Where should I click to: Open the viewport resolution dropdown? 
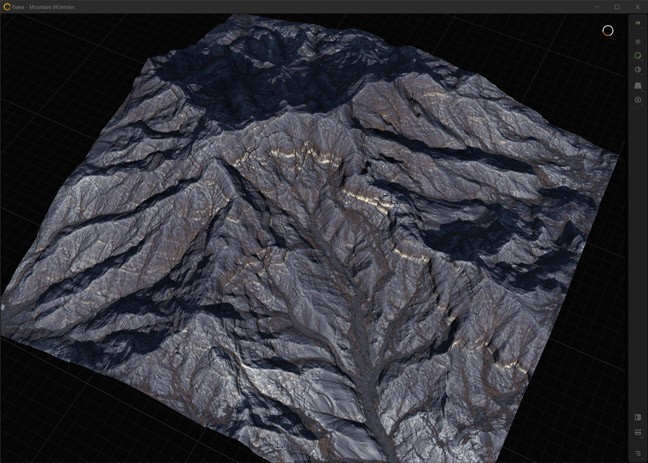click(638, 24)
